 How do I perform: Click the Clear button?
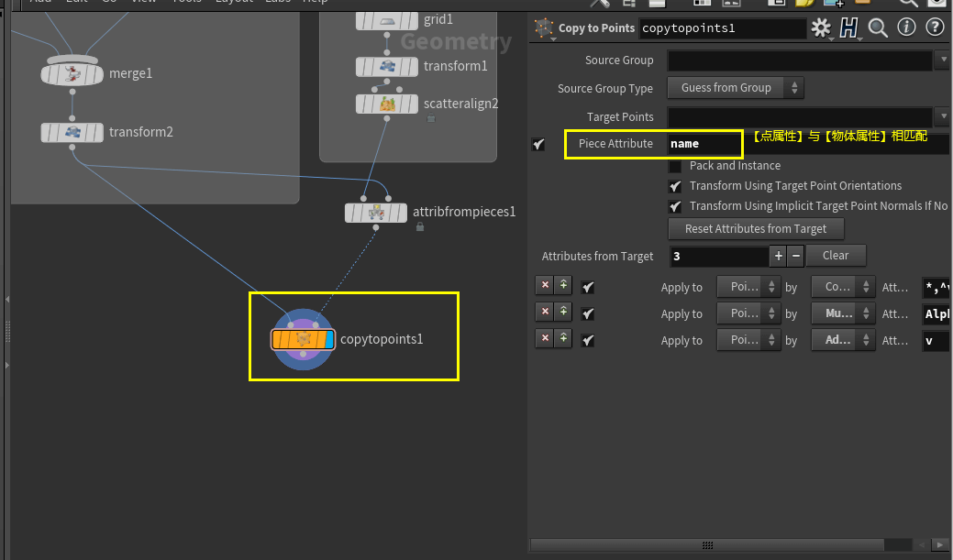[x=836, y=256]
